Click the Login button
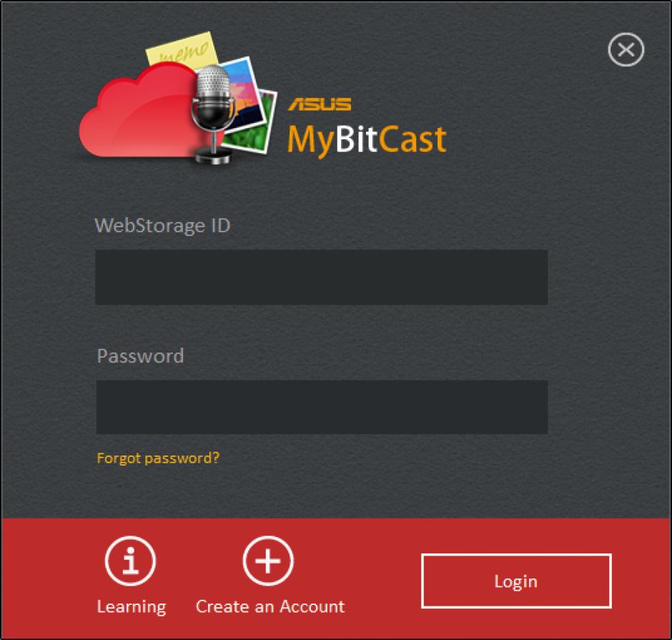Viewport: 672px width, 640px height. coord(516,581)
